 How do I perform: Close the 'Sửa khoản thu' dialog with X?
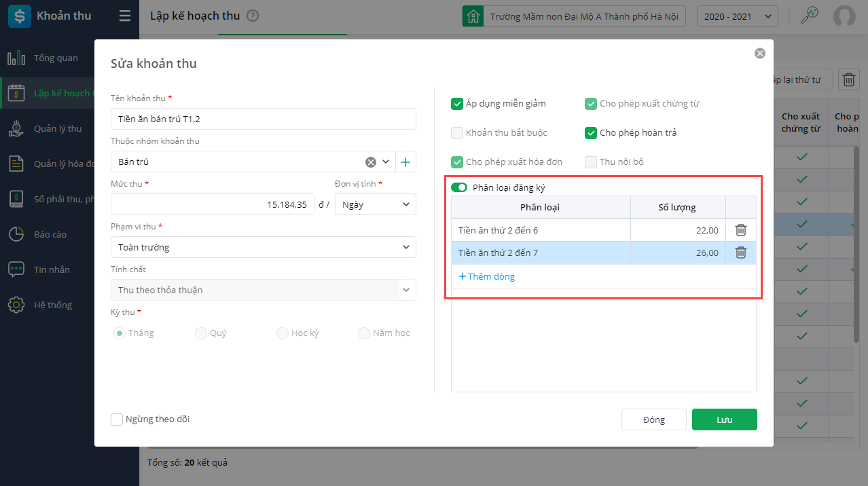click(760, 53)
